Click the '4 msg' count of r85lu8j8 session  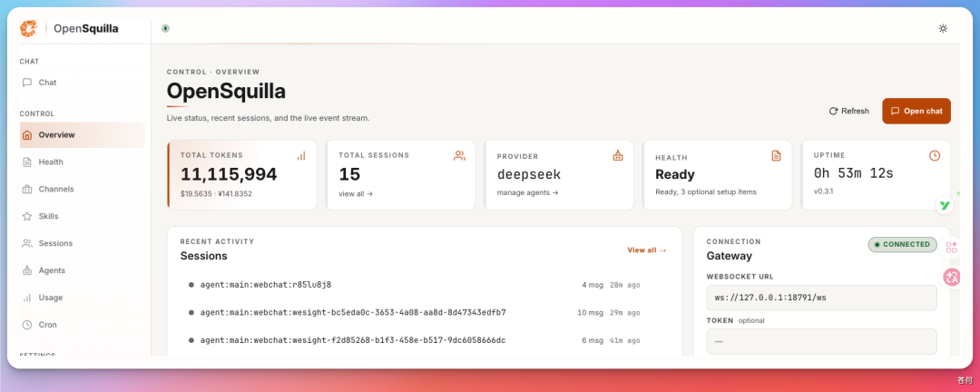593,285
